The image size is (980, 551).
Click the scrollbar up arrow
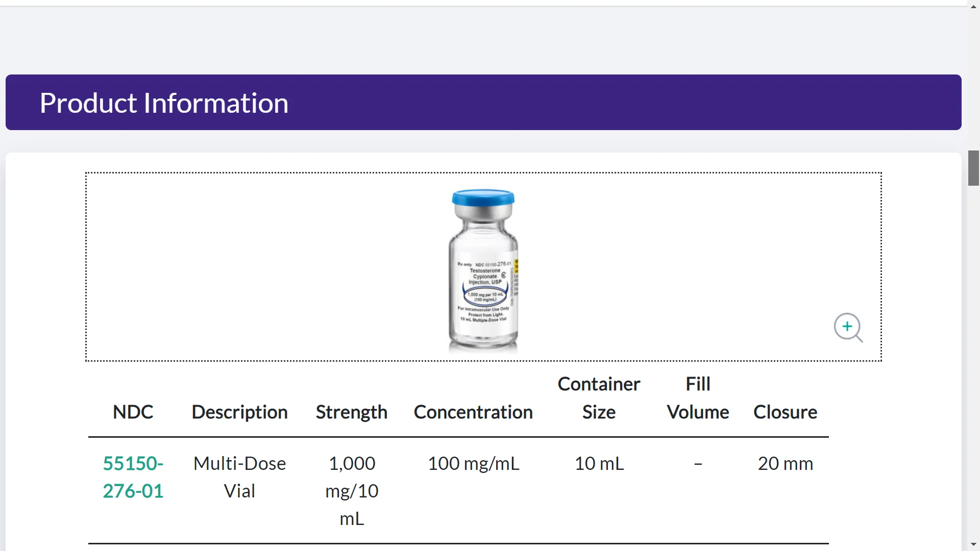[x=974, y=7]
